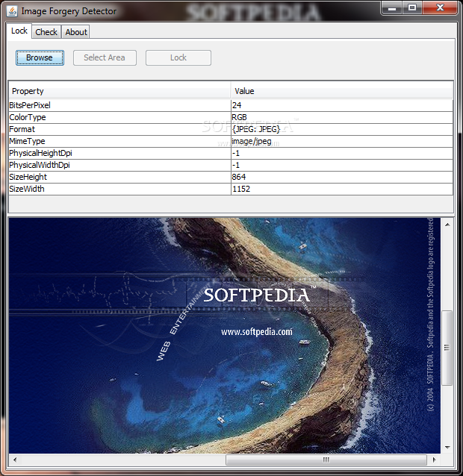Click the Select Area button
This screenshot has height=476, width=463.
[x=105, y=57]
